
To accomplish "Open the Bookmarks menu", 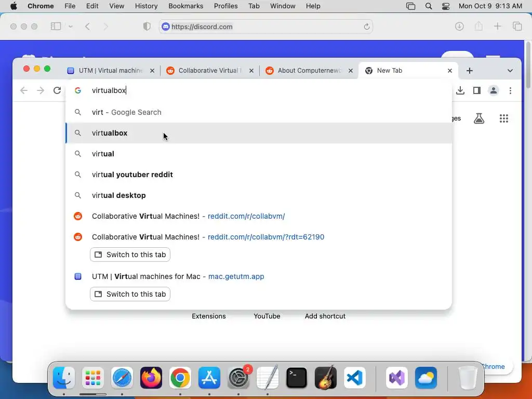I will click(186, 6).
